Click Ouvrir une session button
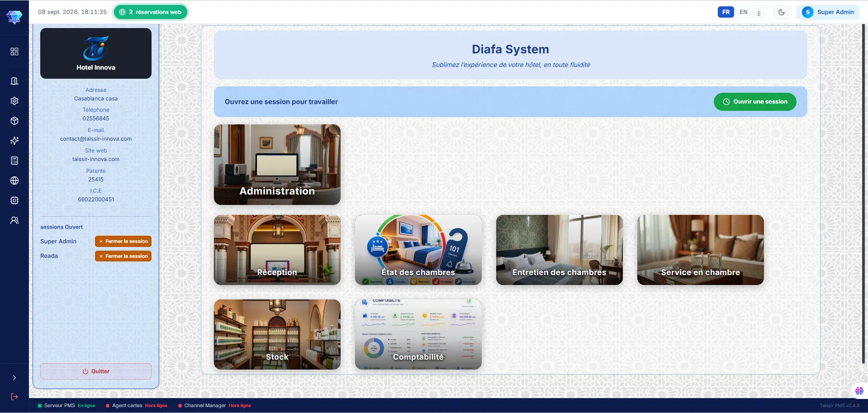The width and height of the screenshot is (868, 413). coord(755,102)
